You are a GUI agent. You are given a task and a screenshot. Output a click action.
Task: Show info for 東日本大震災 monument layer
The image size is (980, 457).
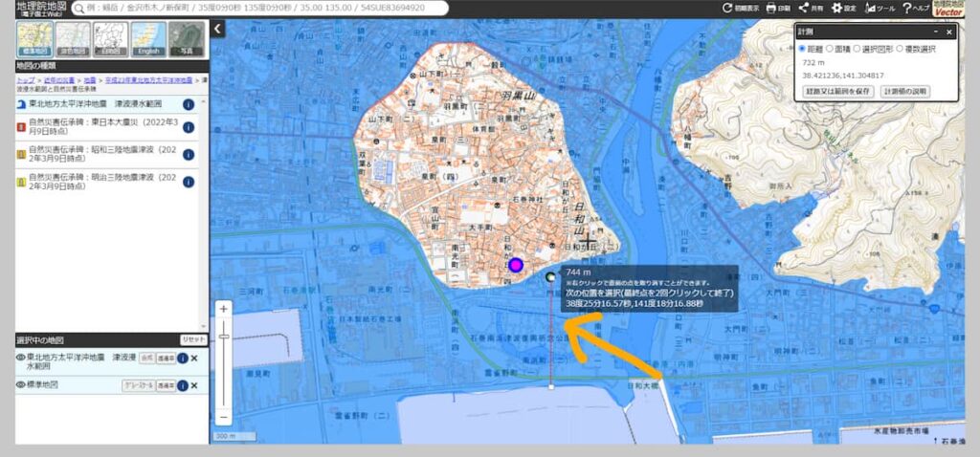(189, 128)
